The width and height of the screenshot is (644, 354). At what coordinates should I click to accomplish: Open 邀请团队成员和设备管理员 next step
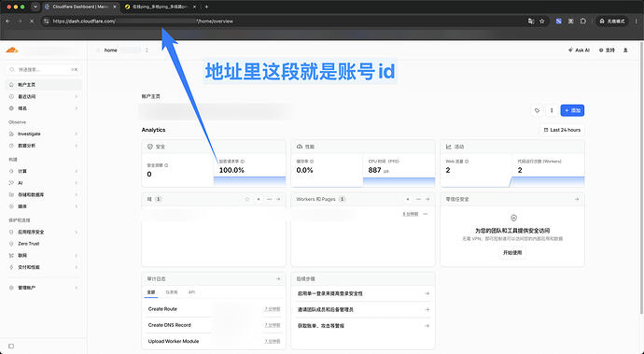[x=363, y=309]
